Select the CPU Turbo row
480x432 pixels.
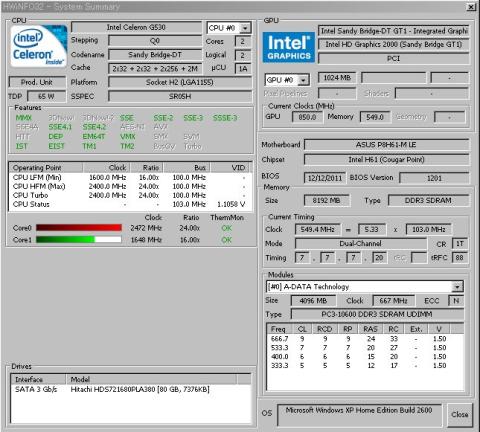coord(130,195)
